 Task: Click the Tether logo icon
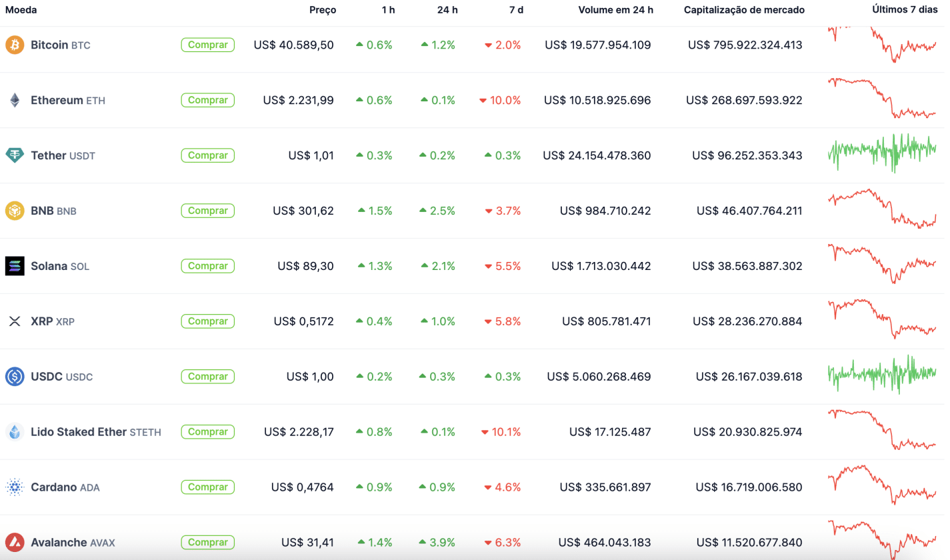point(15,155)
